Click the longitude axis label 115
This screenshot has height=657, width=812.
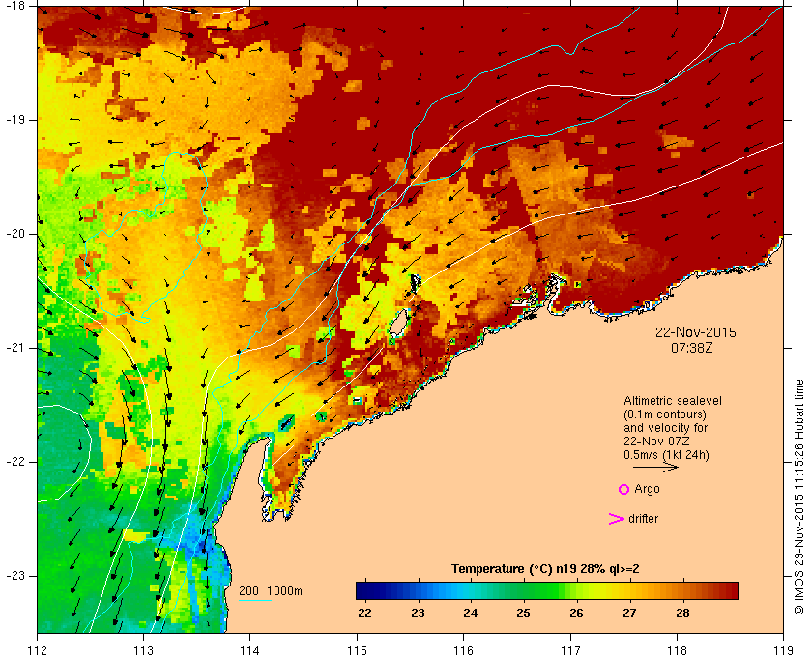click(x=357, y=649)
